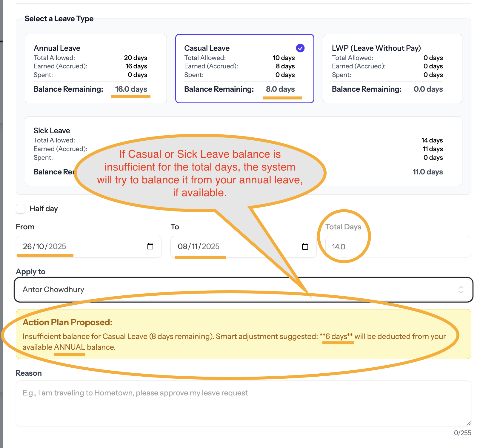
Task: Click the day segment 26 in From date
Action: [27, 246]
